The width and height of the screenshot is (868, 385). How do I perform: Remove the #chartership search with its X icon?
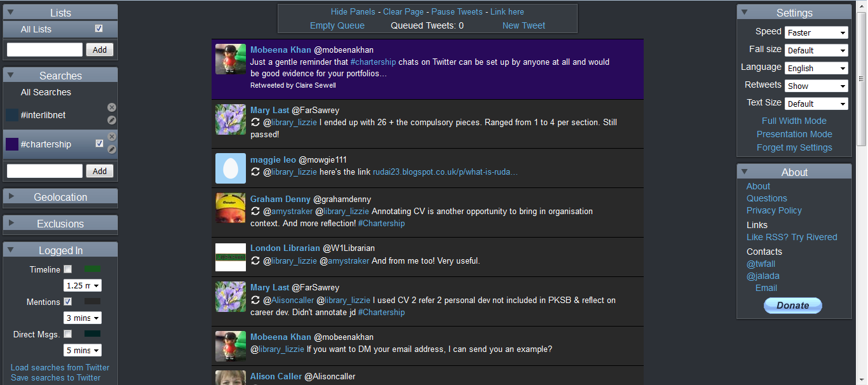[112, 137]
